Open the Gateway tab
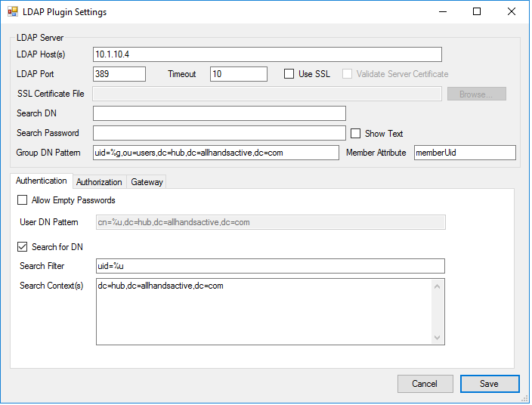Screen dimensions: 532x405 (x=146, y=182)
